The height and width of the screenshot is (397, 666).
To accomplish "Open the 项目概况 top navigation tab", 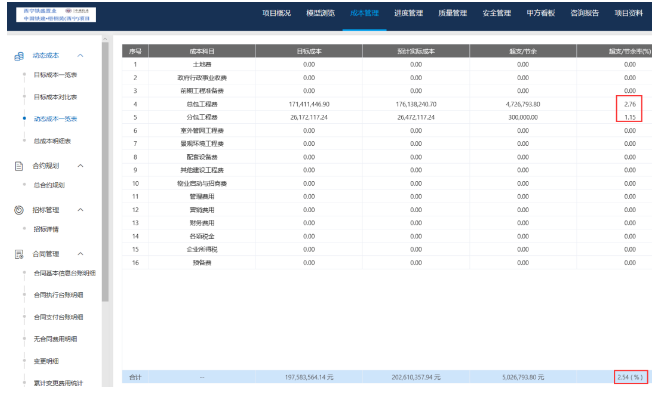I will click(277, 13).
